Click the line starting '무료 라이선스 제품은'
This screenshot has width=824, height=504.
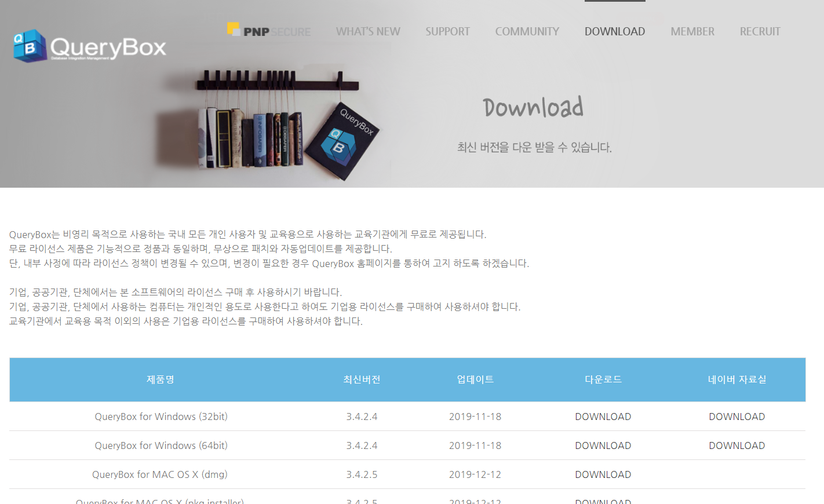tap(200, 249)
